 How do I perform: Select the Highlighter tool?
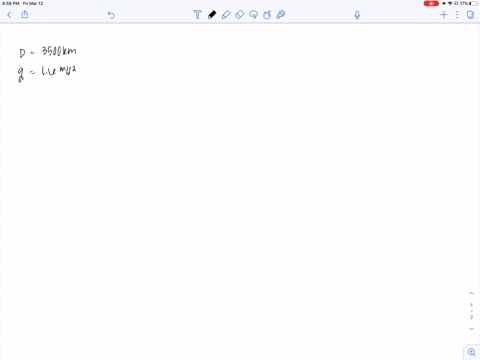tap(226, 15)
